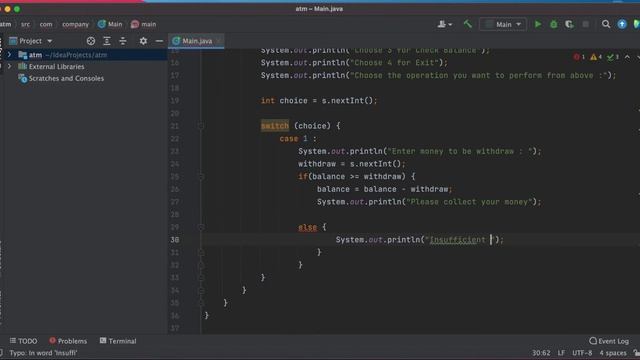Go to previous highlighted error arrow
The width and height of the screenshot is (640, 360).
[627, 57]
